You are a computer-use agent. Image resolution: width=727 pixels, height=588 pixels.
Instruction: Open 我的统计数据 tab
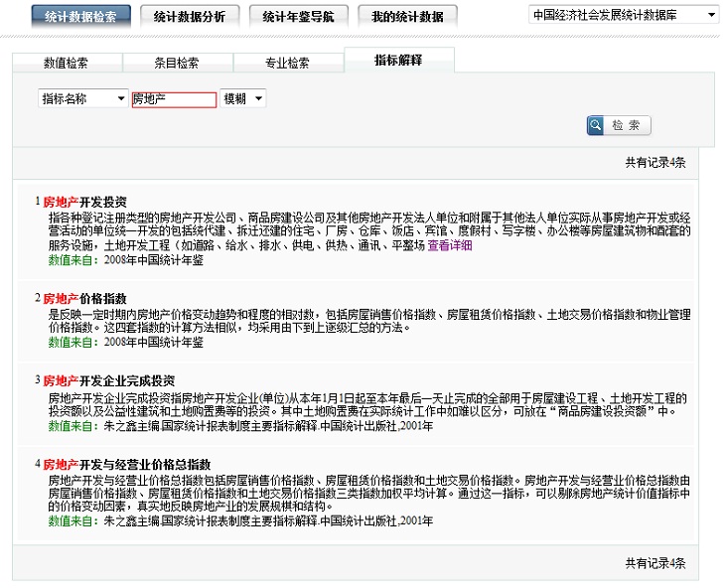(x=406, y=16)
